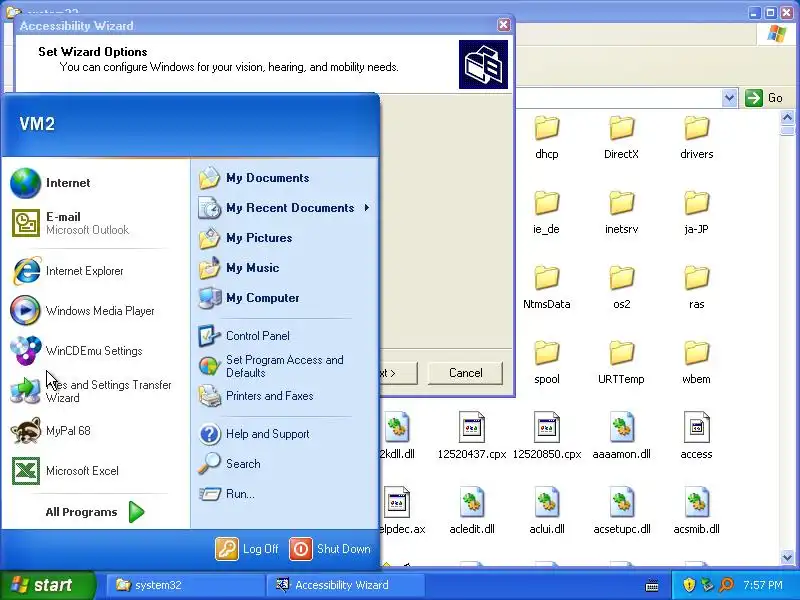Viewport: 800px width, 600px height.
Task: Select acsetupc.dll file
Action: point(621,510)
